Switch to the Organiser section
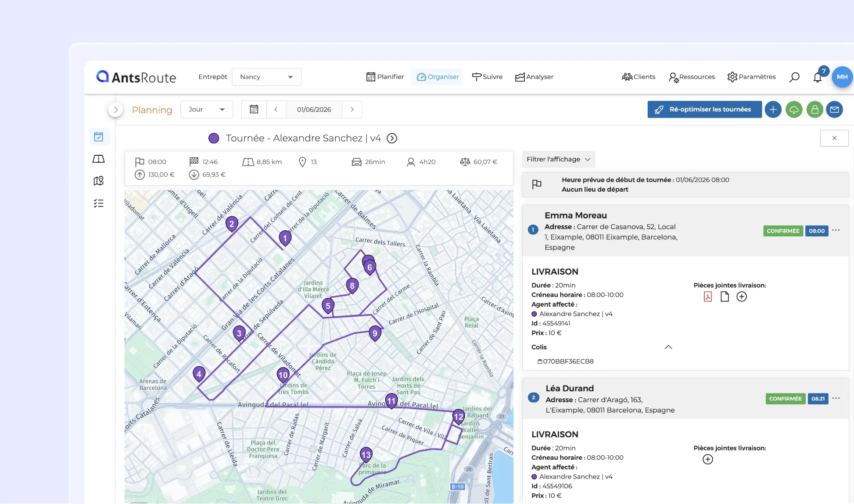Viewport: 854px width, 504px height. (x=438, y=77)
